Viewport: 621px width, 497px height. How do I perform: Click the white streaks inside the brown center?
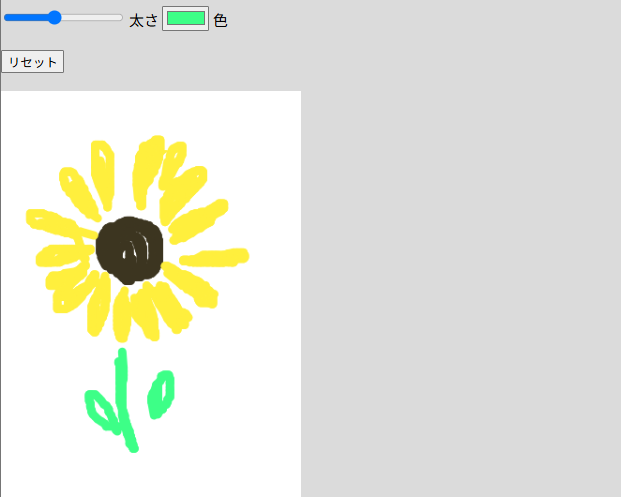[137, 249]
